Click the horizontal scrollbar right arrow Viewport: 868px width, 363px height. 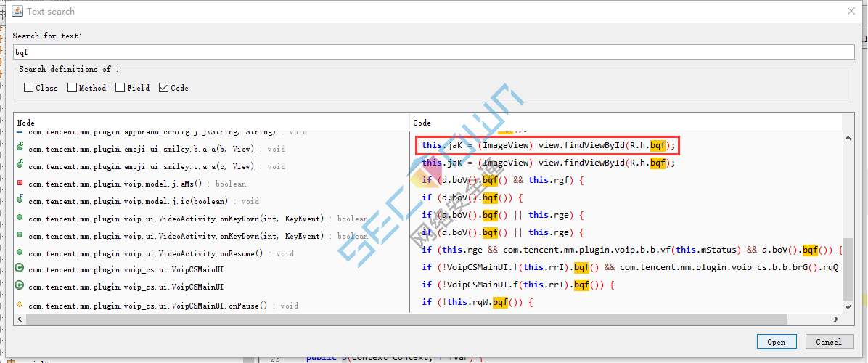point(836,319)
